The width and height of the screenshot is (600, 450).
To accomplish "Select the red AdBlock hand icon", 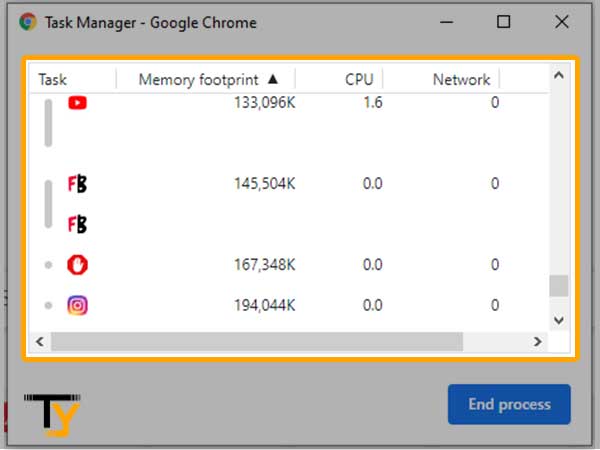I will point(77,265).
